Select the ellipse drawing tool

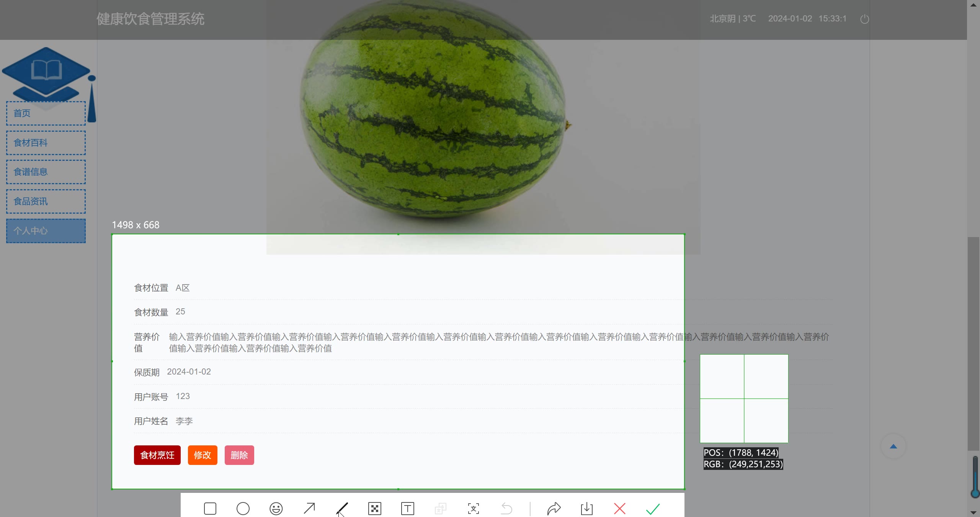click(243, 509)
